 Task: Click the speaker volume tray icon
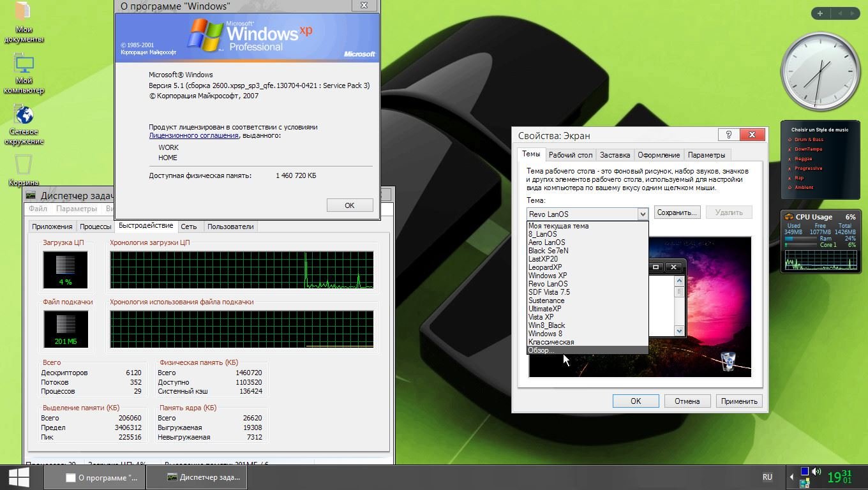[x=816, y=471]
